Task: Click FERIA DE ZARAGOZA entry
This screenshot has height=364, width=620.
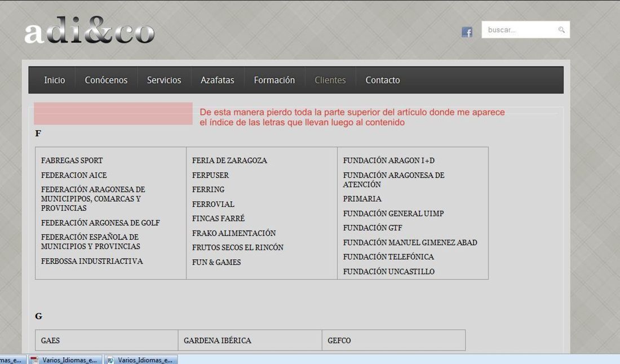Action: pos(229,161)
